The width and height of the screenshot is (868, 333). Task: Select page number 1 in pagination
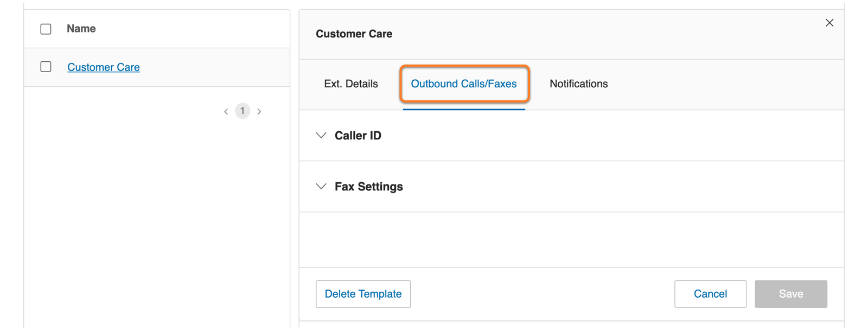(x=242, y=111)
